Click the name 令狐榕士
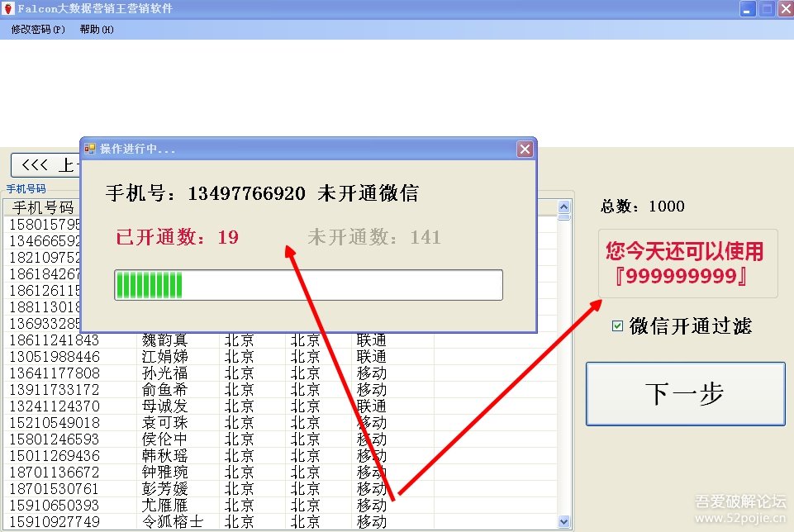This screenshot has width=794, height=532. (173, 521)
